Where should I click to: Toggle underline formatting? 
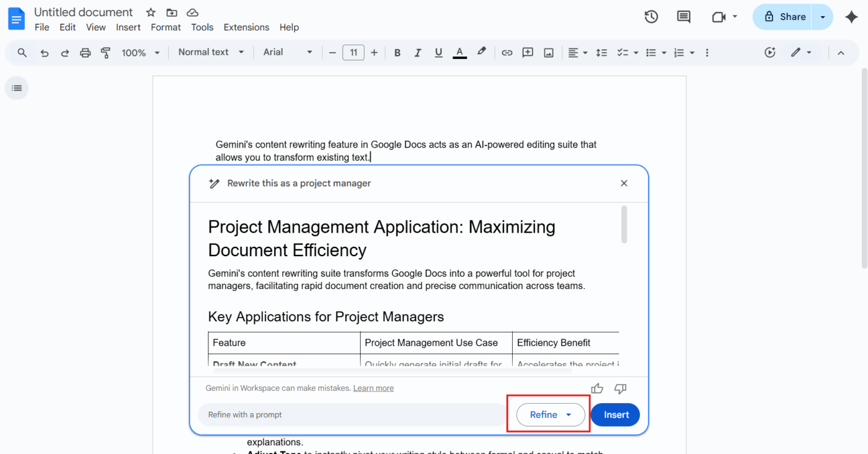[x=438, y=53]
